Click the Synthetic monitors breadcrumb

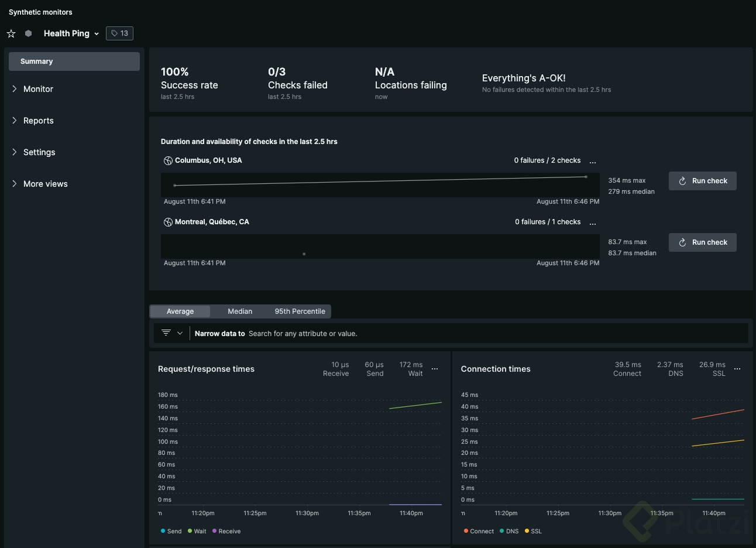point(40,12)
